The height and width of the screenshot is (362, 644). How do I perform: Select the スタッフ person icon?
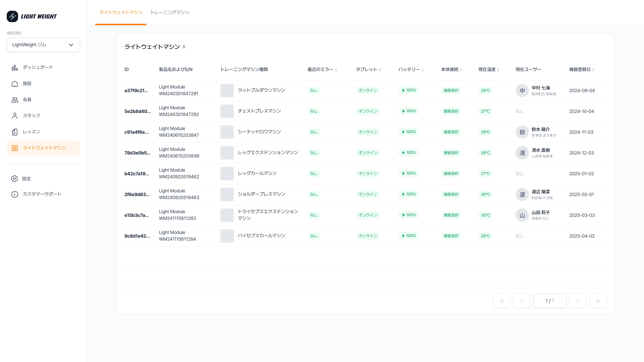click(15, 116)
